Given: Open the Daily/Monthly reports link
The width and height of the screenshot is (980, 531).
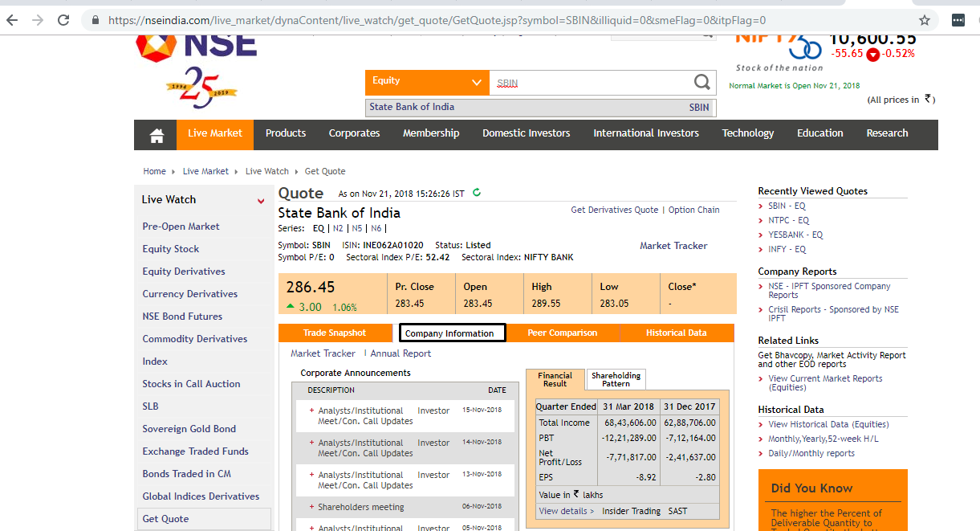Looking at the screenshot, I should point(811,453).
